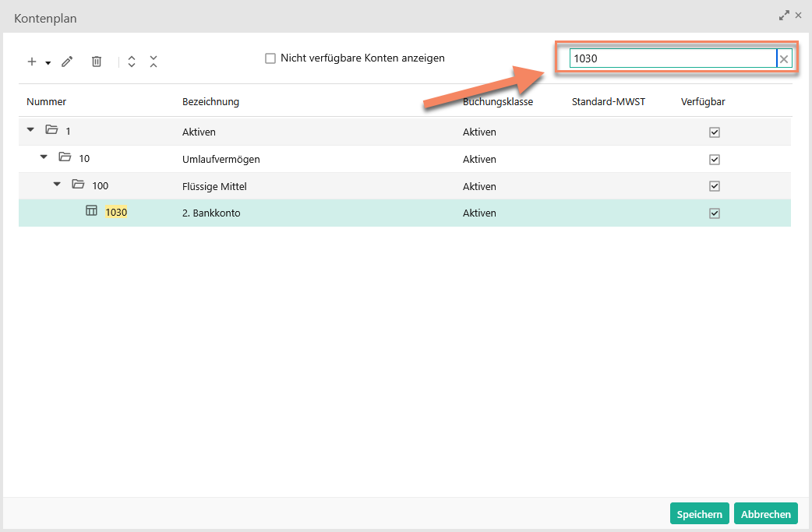The height and width of the screenshot is (532, 812).
Task: Collapse the folder 100 Flüssige Mittel node
Action: pos(57,185)
